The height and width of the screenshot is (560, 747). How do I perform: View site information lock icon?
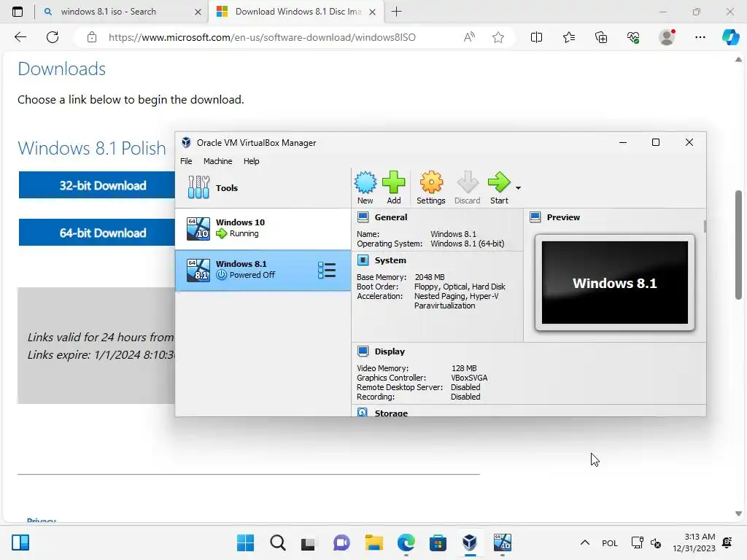pyautogui.click(x=92, y=37)
